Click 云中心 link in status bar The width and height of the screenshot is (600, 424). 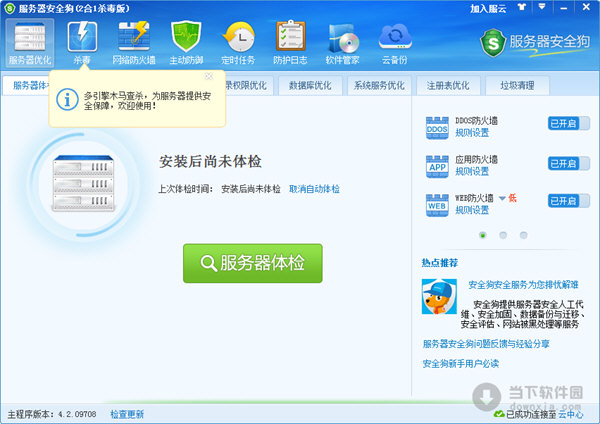(571, 414)
